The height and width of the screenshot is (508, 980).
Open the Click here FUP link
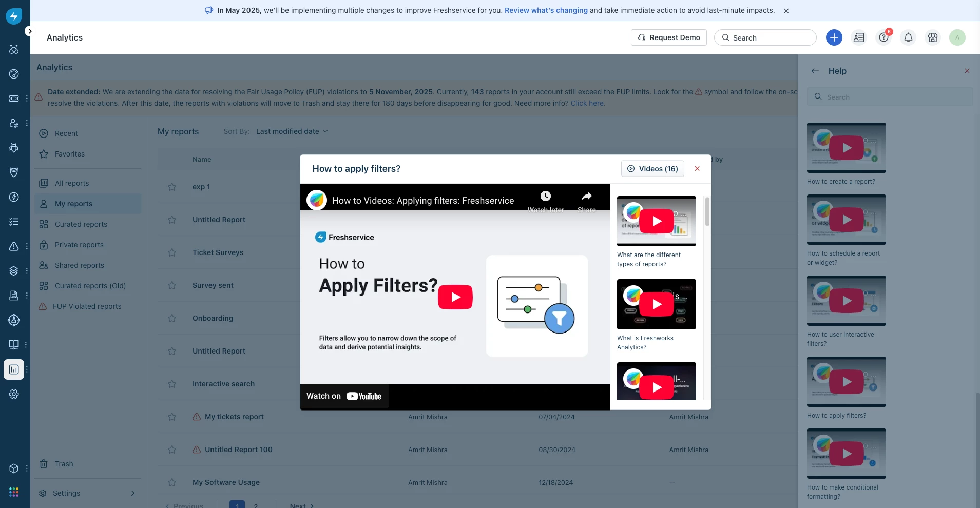(587, 103)
